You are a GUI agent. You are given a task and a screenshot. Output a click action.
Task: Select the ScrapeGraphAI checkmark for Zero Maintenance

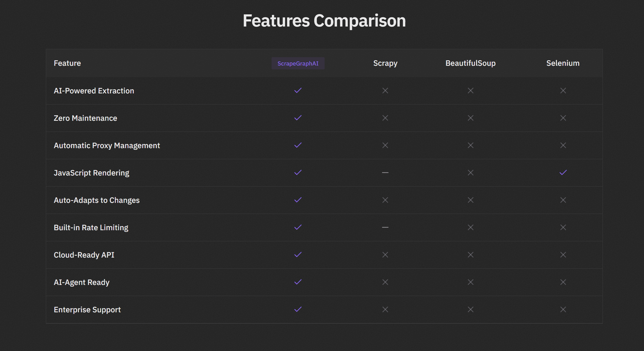(x=298, y=118)
